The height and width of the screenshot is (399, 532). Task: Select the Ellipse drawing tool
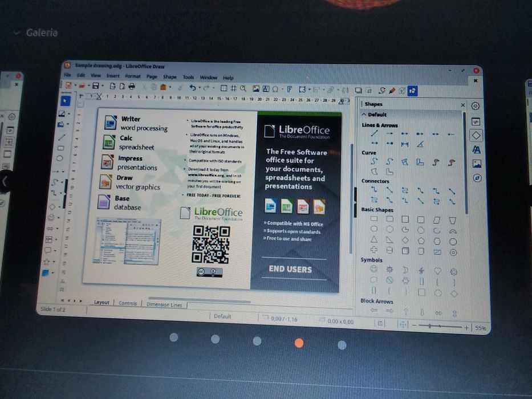pyautogui.click(x=59, y=158)
